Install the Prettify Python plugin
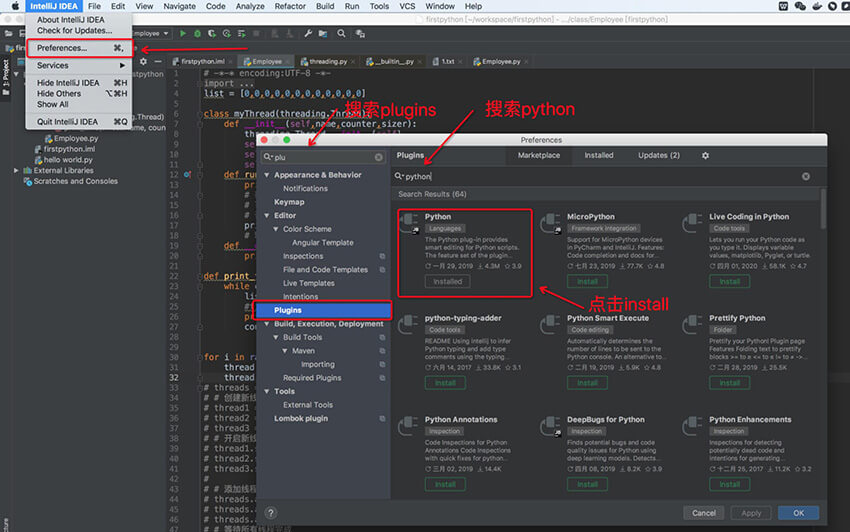Image resolution: width=850 pixels, height=532 pixels. pos(730,383)
